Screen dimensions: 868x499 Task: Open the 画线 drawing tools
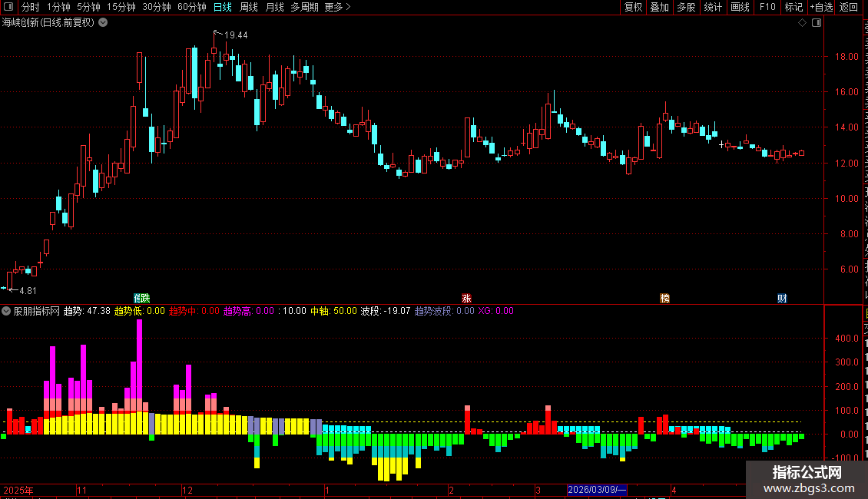pyautogui.click(x=740, y=7)
